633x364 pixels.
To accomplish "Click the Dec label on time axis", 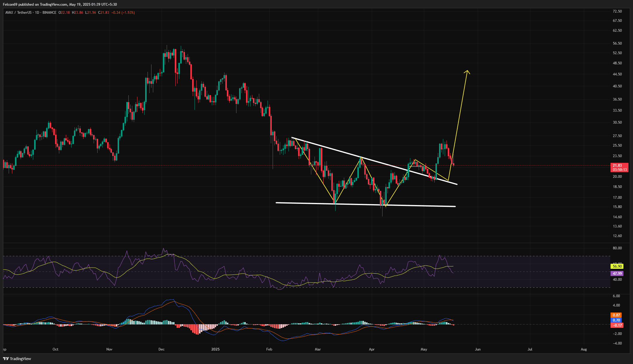I will (162, 349).
